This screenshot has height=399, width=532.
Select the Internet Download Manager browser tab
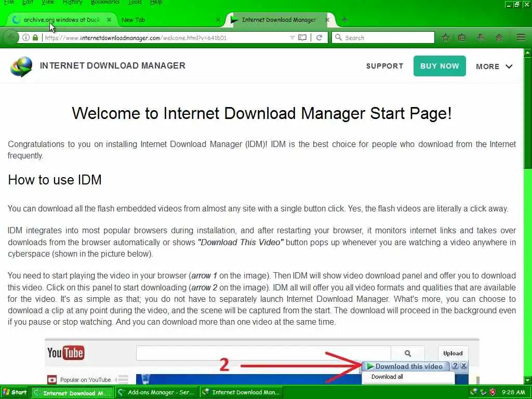(x=278, y=20)
